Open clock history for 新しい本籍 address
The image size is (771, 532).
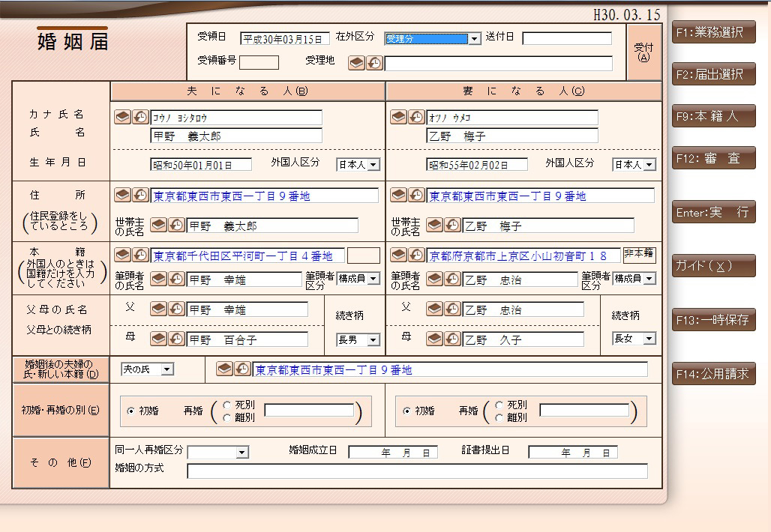tap(242, 369)
